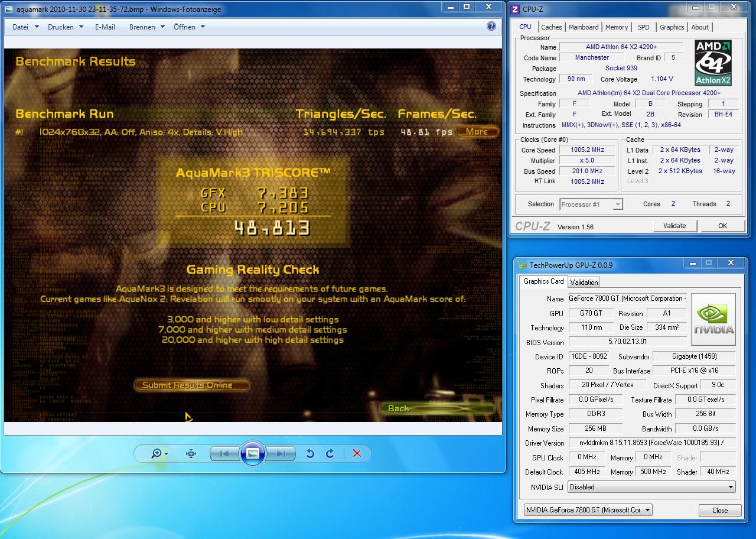Viewport: 756px width, 539px height.
Task: Switch to the Graphics tab in CPU-Z
Action: 672,27
